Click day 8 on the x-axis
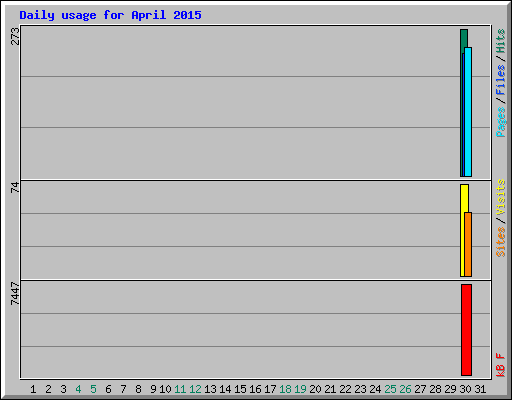The height and width of the screenshot is (400, 512). click(138, 389)
